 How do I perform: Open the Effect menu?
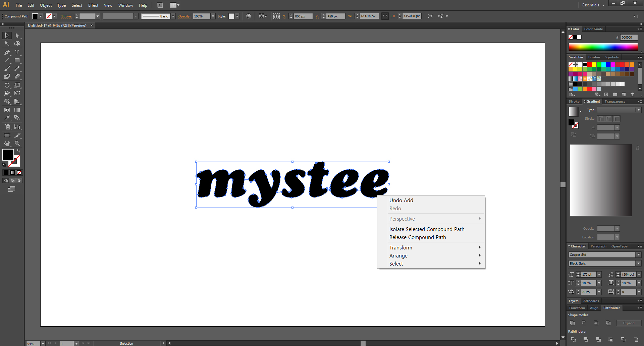tap(93, 5)
